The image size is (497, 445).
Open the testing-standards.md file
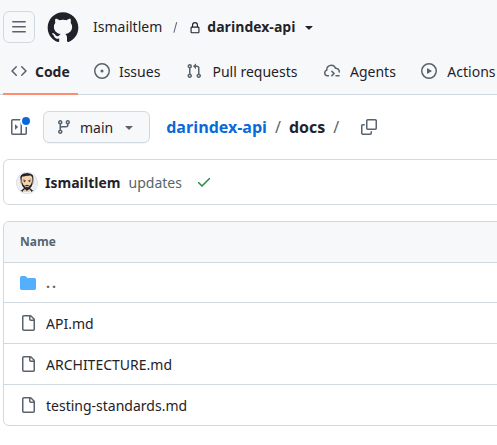point(116,406)
